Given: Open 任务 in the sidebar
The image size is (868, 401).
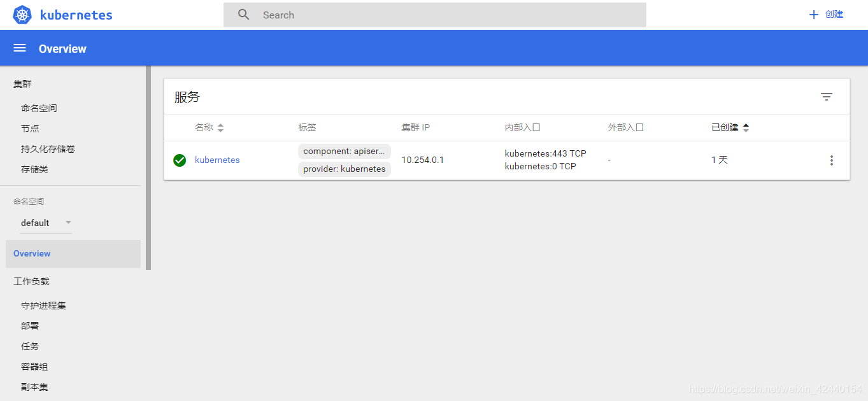Looking at the screenshot, I should (x=30, y=346).
